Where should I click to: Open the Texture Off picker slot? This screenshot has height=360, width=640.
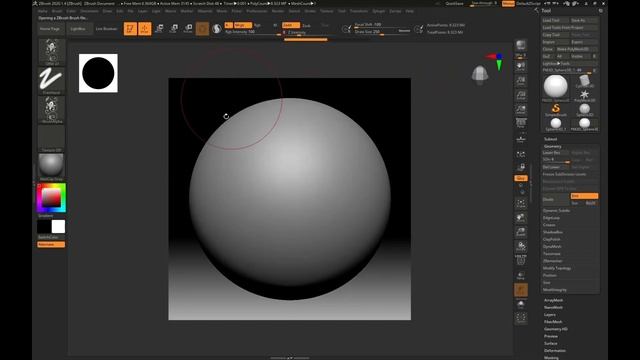51,138
